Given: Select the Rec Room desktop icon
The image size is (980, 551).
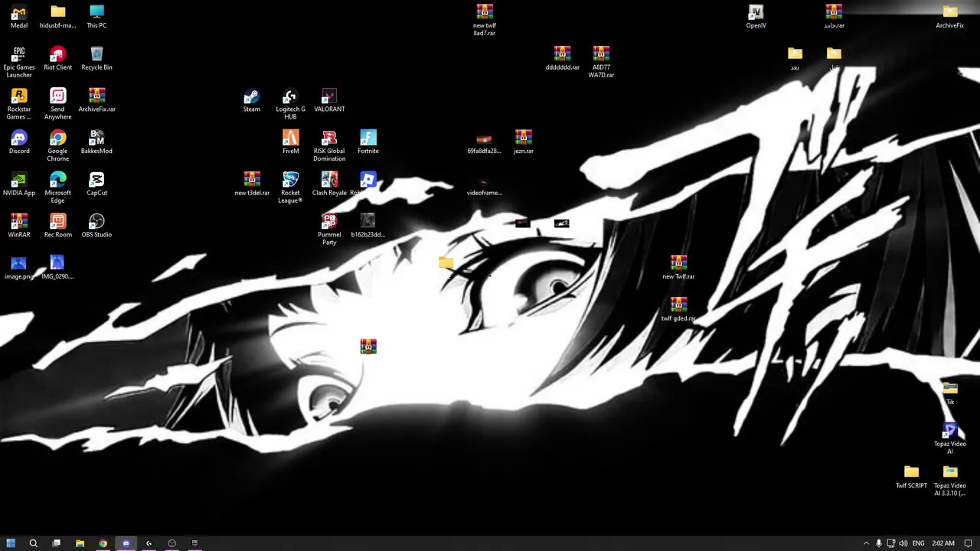Looking at the screenshot, I should 57,227.
